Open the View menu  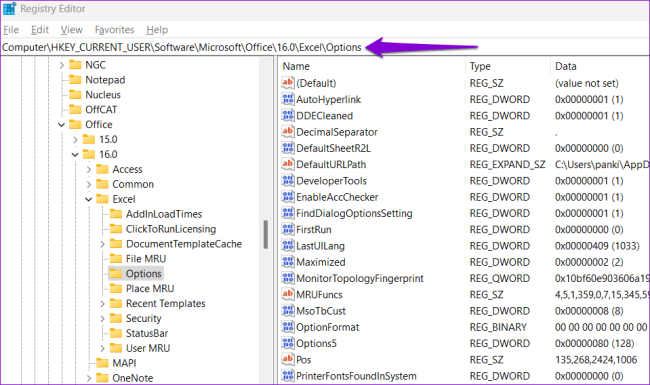pos(71,30)
